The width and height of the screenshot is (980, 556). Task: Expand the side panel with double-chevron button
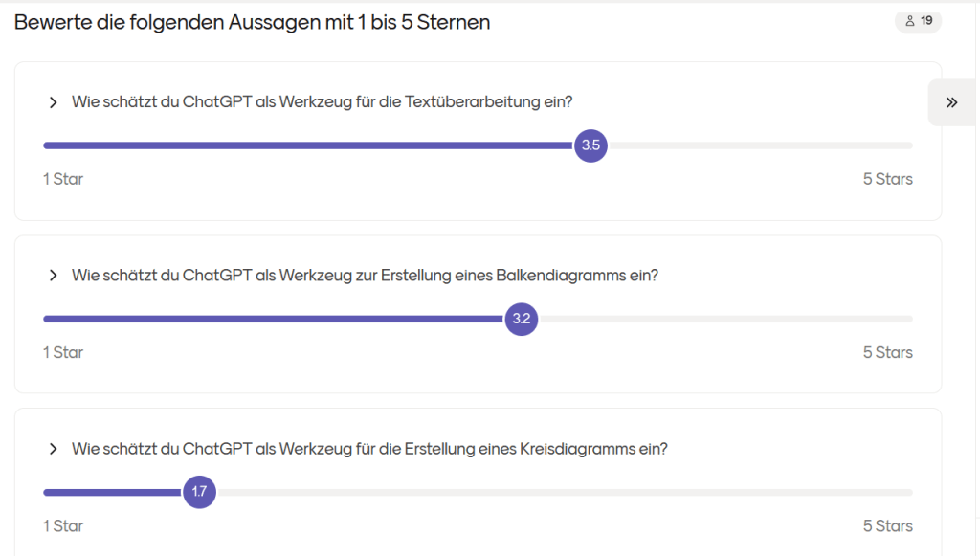pos(952,102)
